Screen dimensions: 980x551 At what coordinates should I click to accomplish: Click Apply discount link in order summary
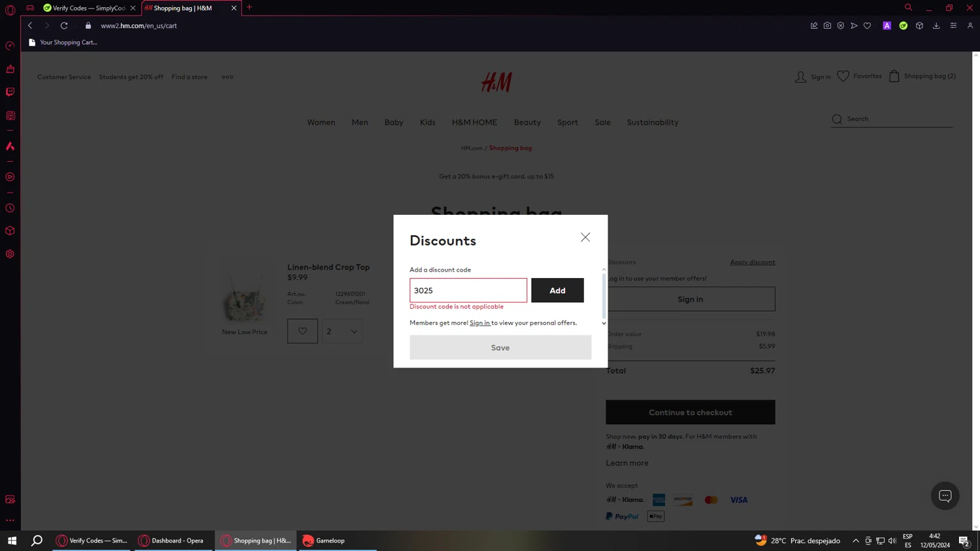pos(753,262)
